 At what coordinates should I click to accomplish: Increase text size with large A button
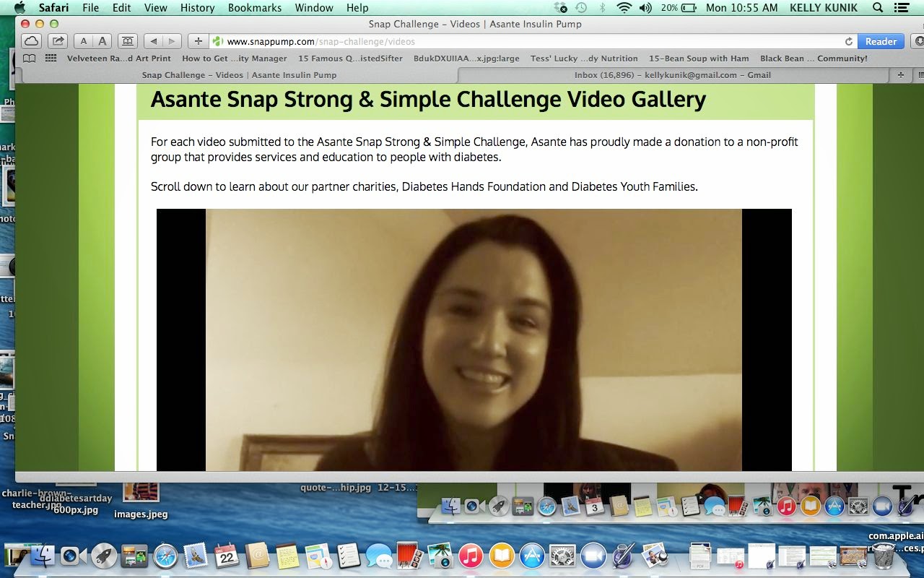(x=103, y=41)
